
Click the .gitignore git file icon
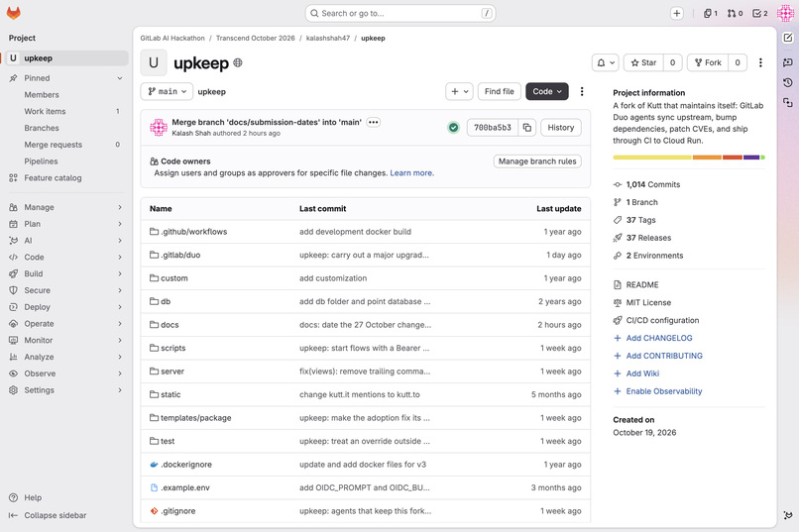(154, 510)
